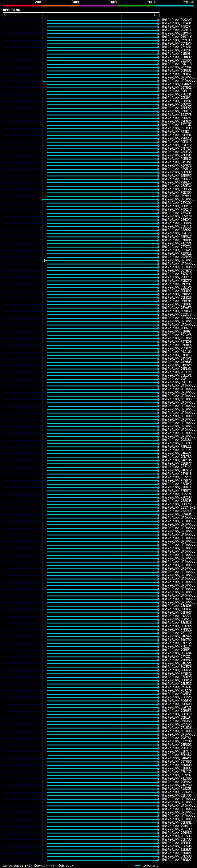The width and height of the screenshot is (197, 868).
Task: Select the UniRef100_Q32KN8 label
Action: point(177,501)
